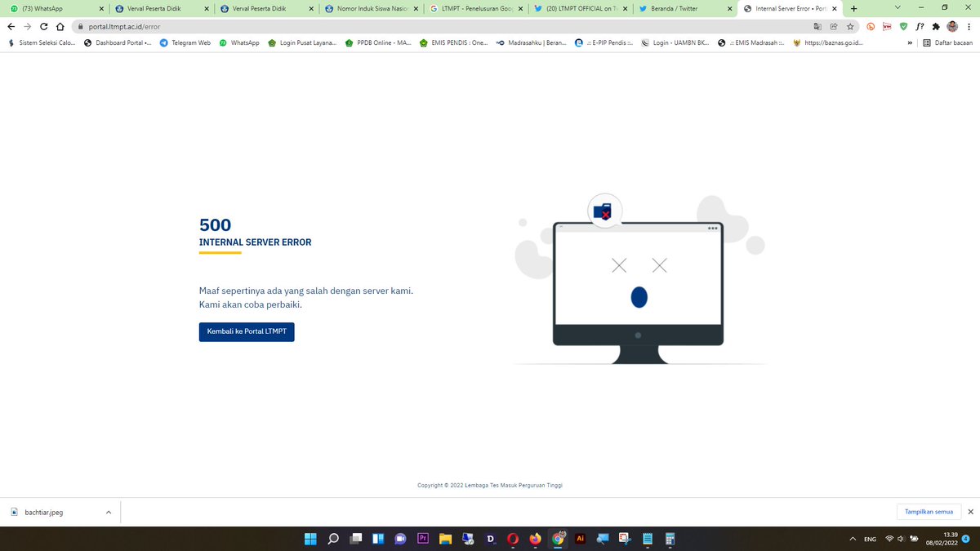Open Chrome's three-dot menu

969,26
